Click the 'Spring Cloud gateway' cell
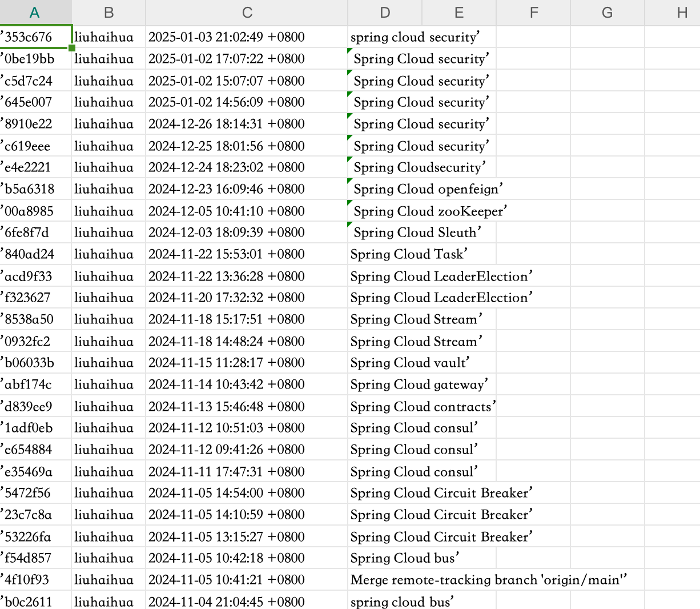Viewport: 700px width, 609px height. pyautogui.click(x=385, y=384)
